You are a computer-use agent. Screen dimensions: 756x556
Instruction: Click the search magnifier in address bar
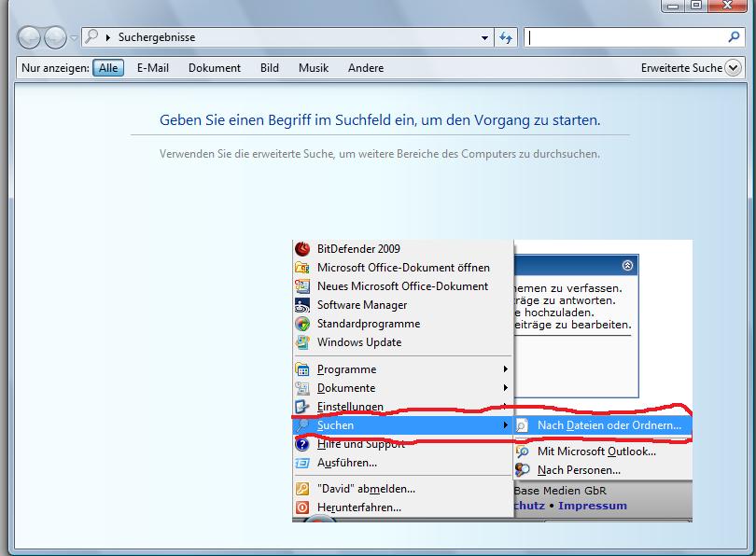click(x=91, y=36)
